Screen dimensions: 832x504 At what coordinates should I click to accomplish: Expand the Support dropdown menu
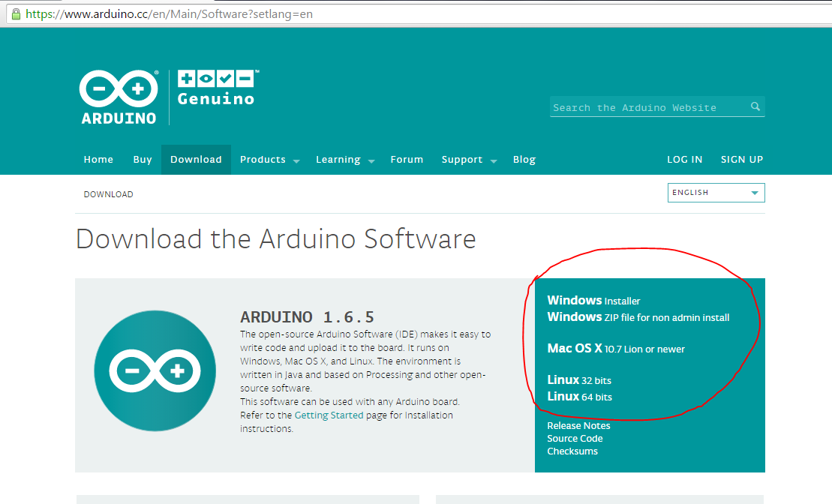click(469, 159)
